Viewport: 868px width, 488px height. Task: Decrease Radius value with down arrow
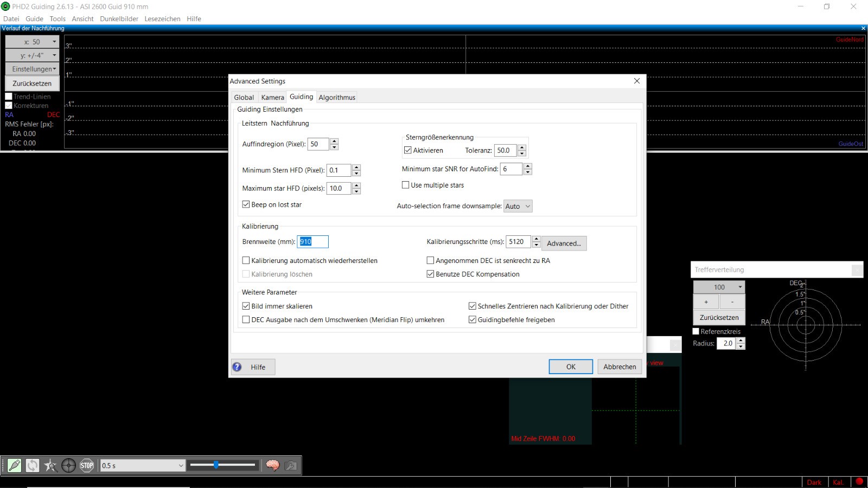click(741, 346)
